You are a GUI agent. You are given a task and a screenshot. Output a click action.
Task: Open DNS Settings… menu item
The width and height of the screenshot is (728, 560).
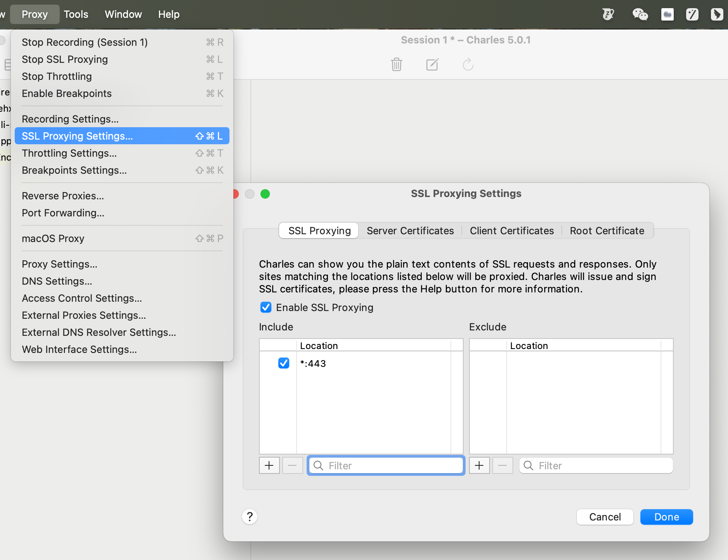point(122,281)
